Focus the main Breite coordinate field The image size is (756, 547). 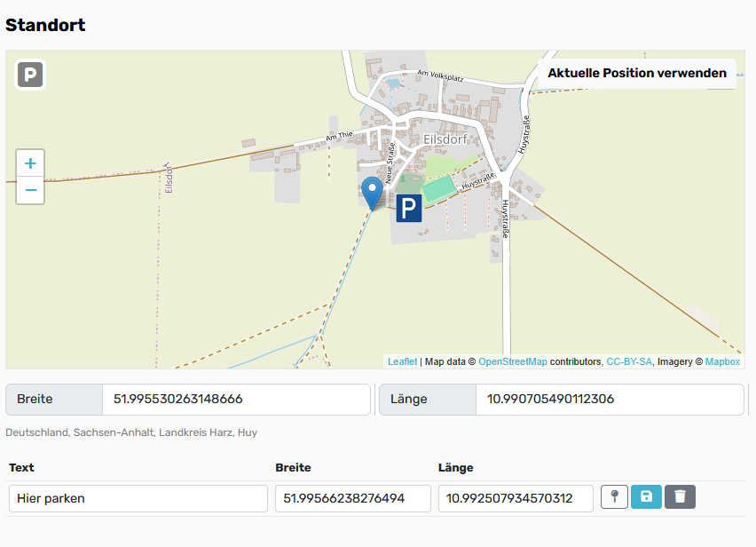click(235, 400)
